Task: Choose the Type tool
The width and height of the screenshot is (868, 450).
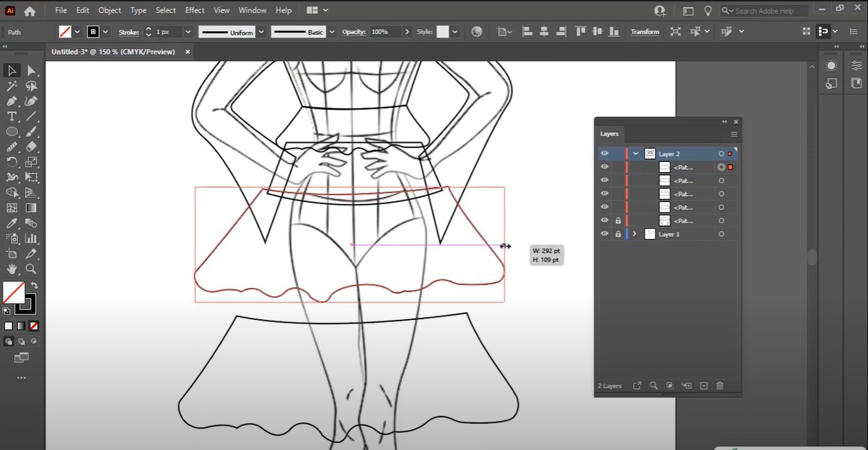Action: point(12,117)
